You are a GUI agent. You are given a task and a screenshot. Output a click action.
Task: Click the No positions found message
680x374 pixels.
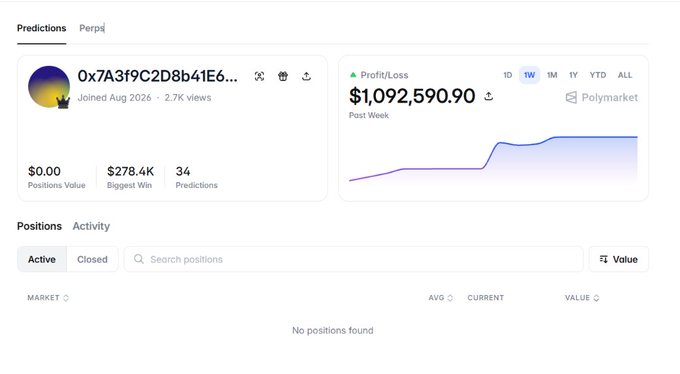(333, 331)
